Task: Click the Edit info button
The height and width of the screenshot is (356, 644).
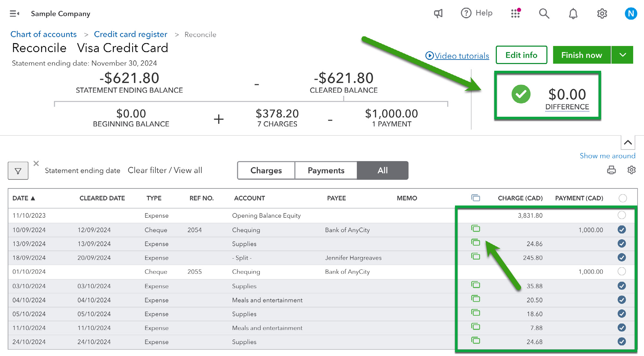Action: point(521,55)
